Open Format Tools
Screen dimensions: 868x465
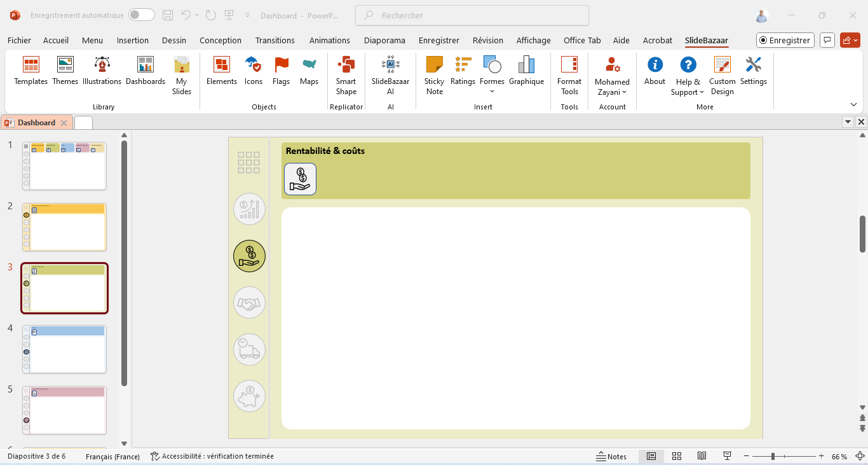[569, 75]
